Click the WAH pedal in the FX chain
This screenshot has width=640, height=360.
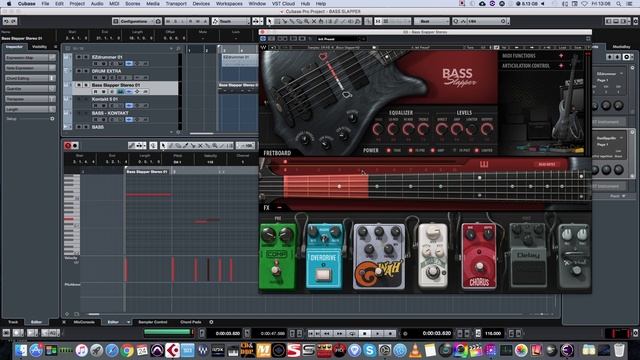tap(379, 256)
